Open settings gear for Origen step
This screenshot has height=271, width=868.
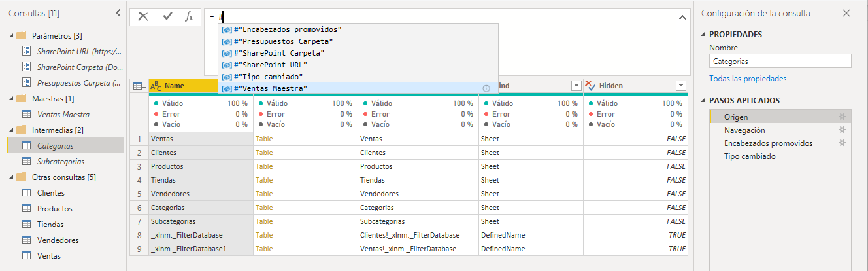[842, 117]
